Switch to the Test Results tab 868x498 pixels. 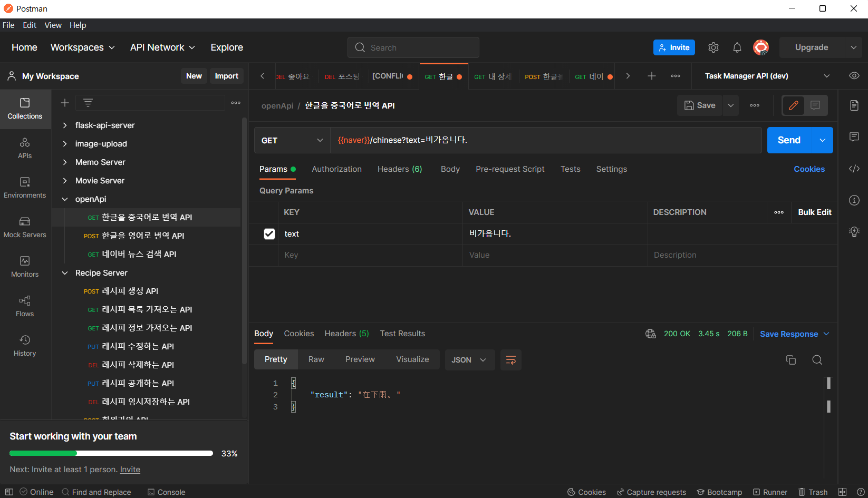[x=402, y=334]
